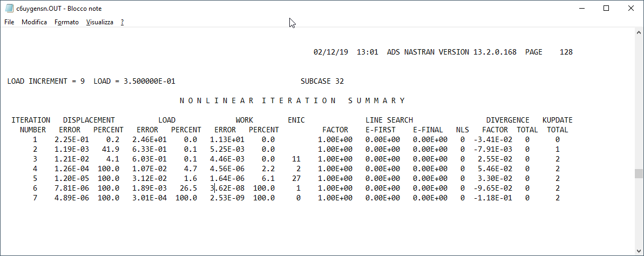Click the vertical scrollbar thumb
The width and height of the screenshot is (644, 256).
(639, 173)
